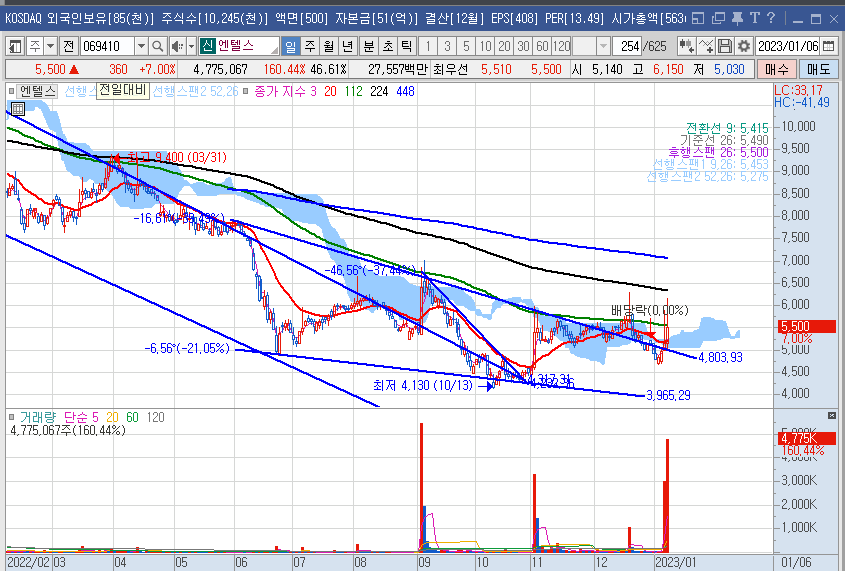Open stock search with the magnifier icon
This screenshot has height=571, width=845.
click(157, 46)
